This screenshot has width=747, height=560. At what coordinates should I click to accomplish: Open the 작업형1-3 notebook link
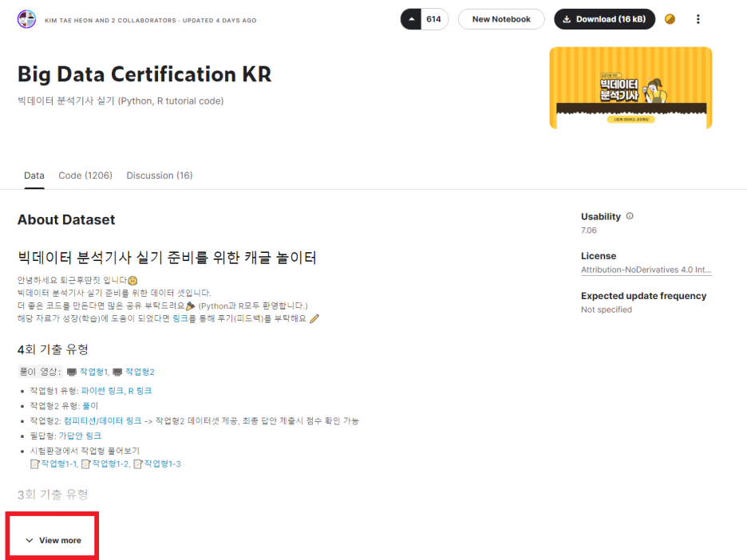click(163, 463)
